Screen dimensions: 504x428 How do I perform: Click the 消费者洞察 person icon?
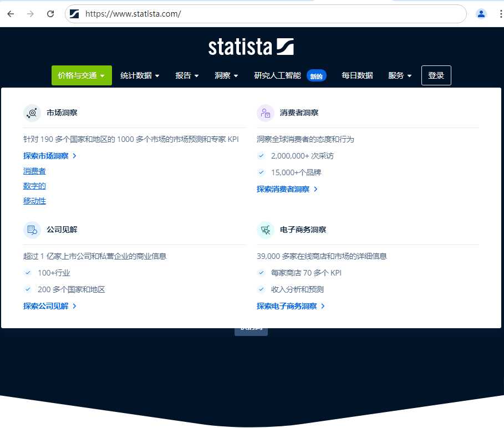pos(266,113)
